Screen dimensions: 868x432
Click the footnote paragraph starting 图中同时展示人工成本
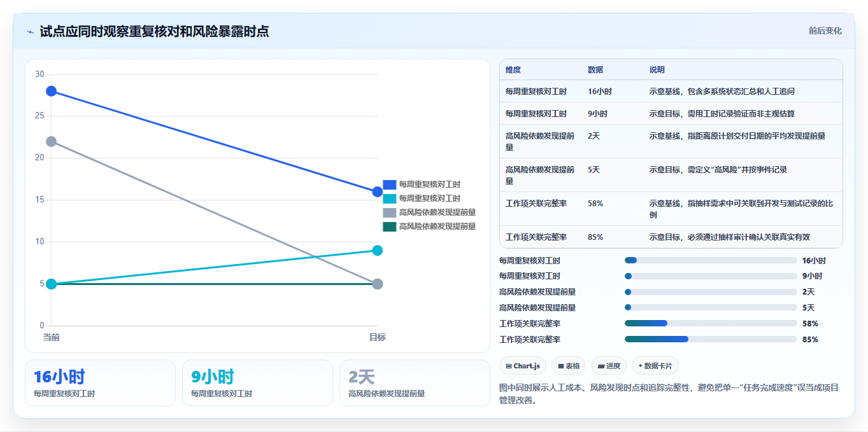[x=669, y=394]
